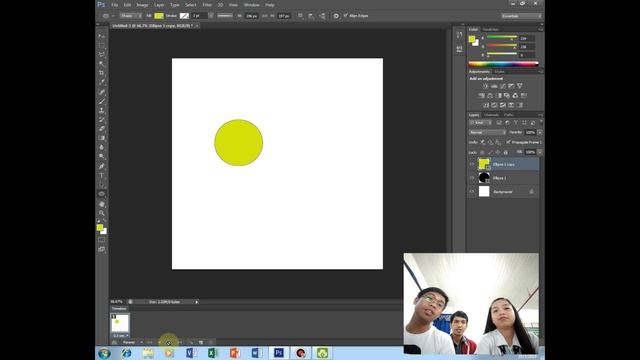Select the Pen tool
Screen dimensions: 640x360
[102, 166]
